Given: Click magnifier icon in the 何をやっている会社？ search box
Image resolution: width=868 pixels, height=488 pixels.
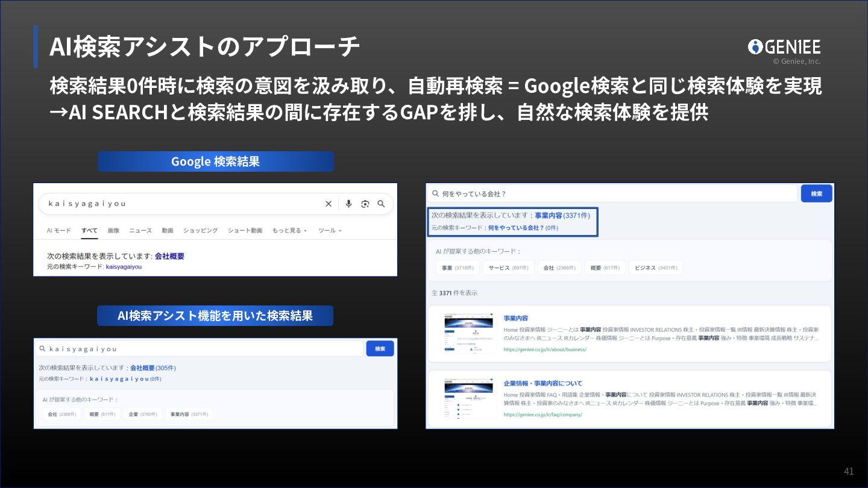Looking at the screenshot, I should coord(435,193).
